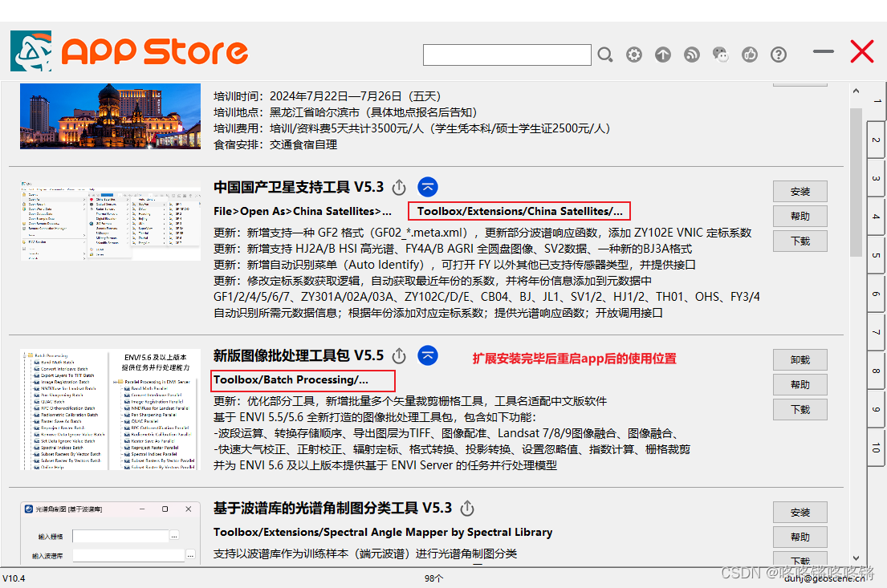Click share icon next to 基于波谱库的光谱角制图分类工具 V5.3
The image size is (887, 588).
[x=467, y=509]
